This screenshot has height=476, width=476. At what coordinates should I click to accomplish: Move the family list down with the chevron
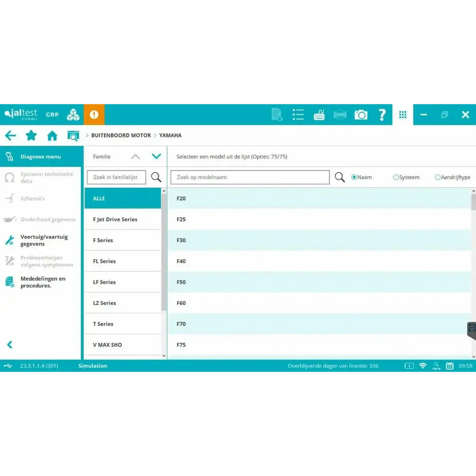click(156, 156)
